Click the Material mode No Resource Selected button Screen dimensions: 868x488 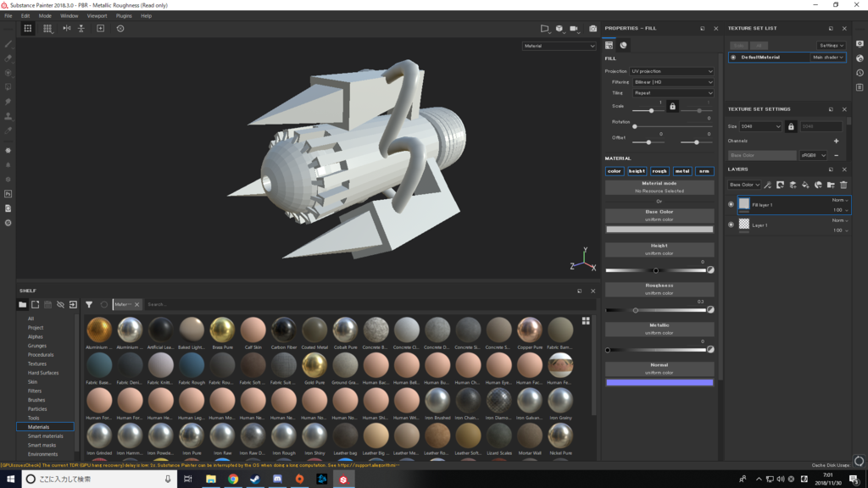click(659, 187)
